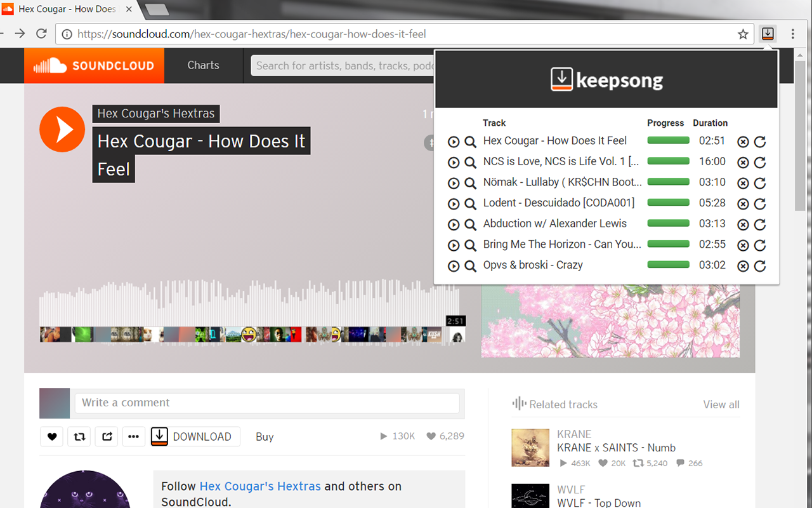Open a new browser tab

(157, 10)
